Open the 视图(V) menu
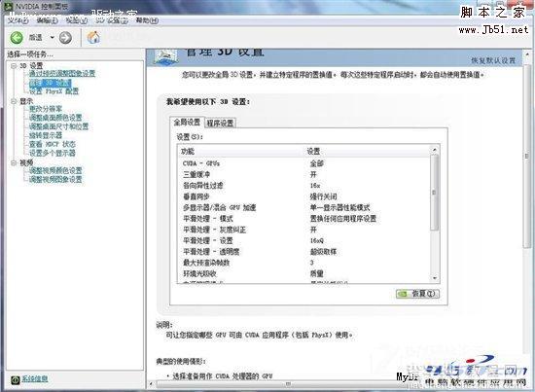 click(77, 20)
